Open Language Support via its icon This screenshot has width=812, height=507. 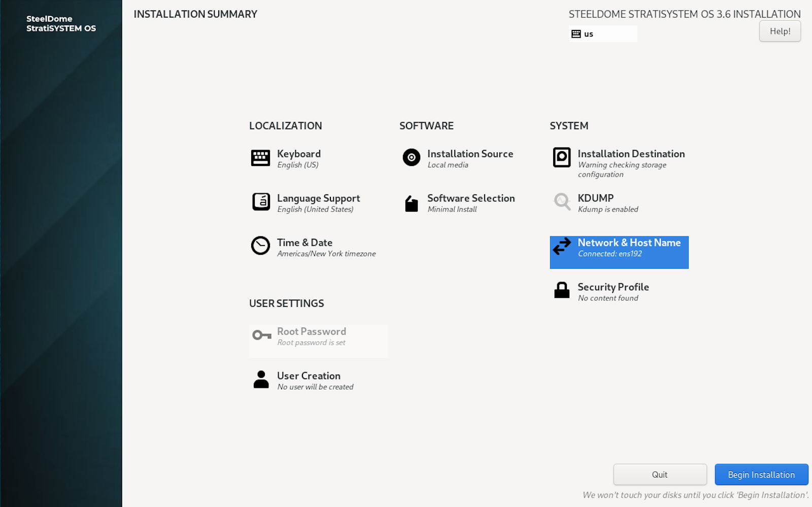(261, 202)
